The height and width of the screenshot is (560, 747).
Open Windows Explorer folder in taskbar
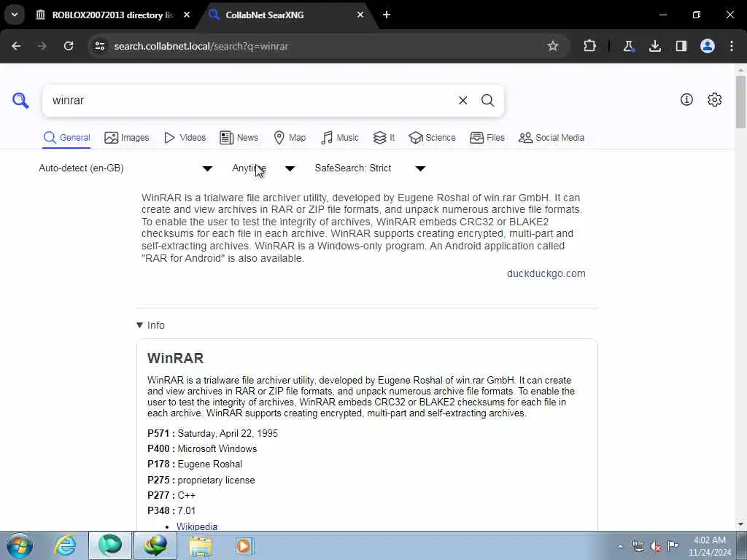(201, 545)
